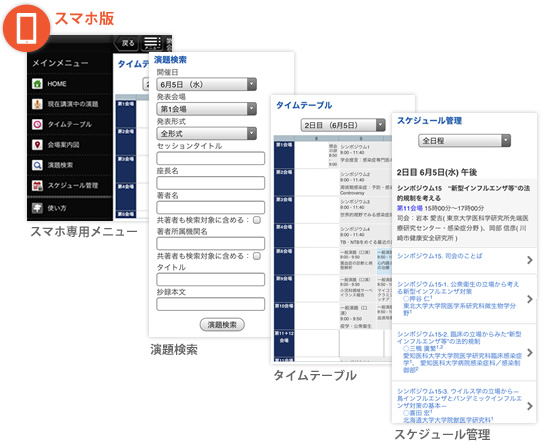Click the 著者所属機関名 input field
This screenshot has height=445, width=550.
tap(210, 243)
